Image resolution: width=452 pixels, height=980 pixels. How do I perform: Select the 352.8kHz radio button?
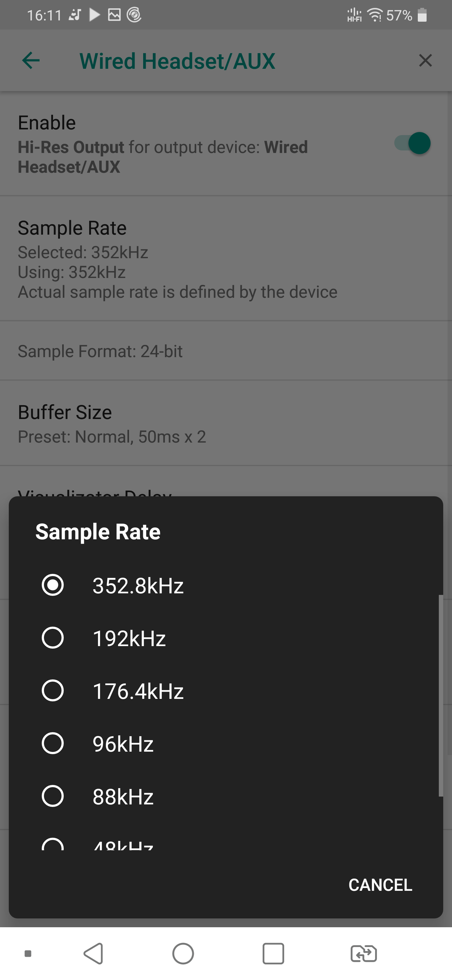tap(53, 585)
